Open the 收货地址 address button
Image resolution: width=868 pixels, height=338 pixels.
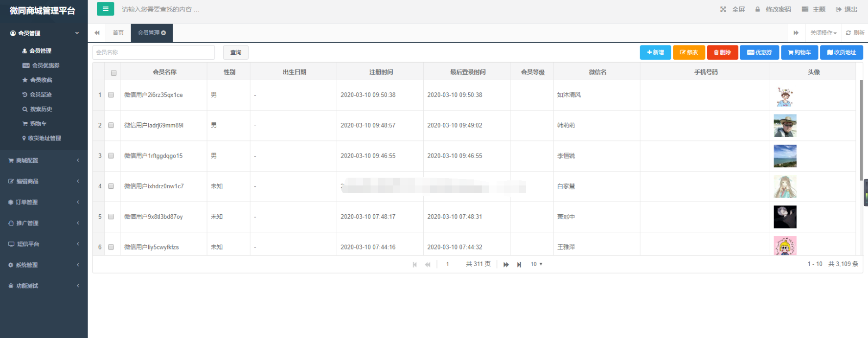tap(842, 52)
